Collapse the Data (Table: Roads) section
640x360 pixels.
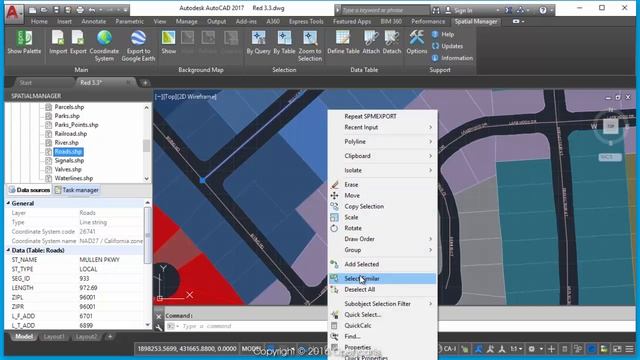pyautogui.click(x=9, y=250)
